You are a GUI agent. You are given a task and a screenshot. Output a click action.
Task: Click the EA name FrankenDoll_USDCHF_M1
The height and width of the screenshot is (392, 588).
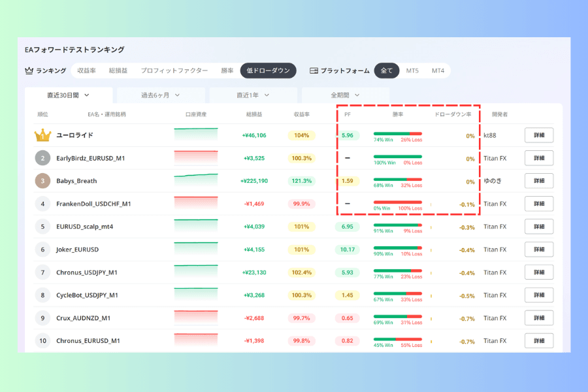point(93,204)
